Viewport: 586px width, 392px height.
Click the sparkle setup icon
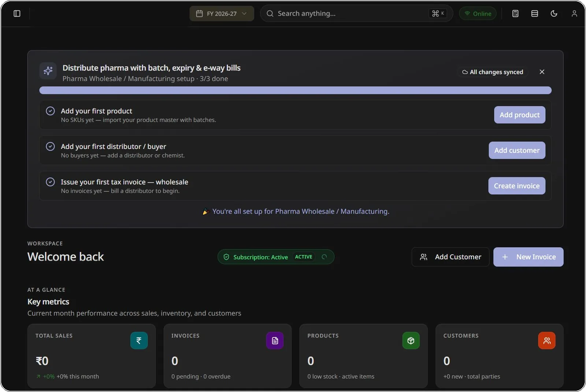click(48, 71)
